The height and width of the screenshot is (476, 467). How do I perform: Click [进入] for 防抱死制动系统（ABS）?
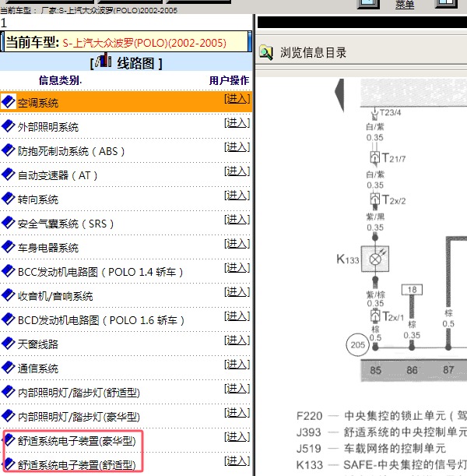pyautogui.click(x=237, y=147)
